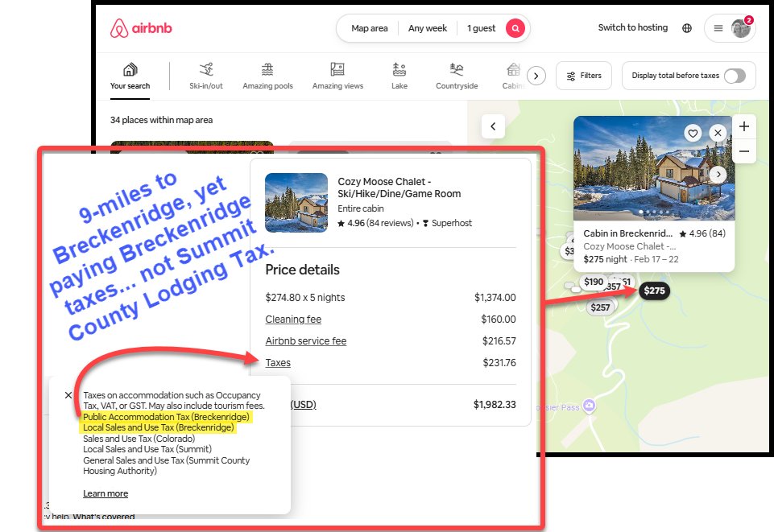
Task: Save the Breckenridge cabin with the heart icon
Action: [693, 132]
